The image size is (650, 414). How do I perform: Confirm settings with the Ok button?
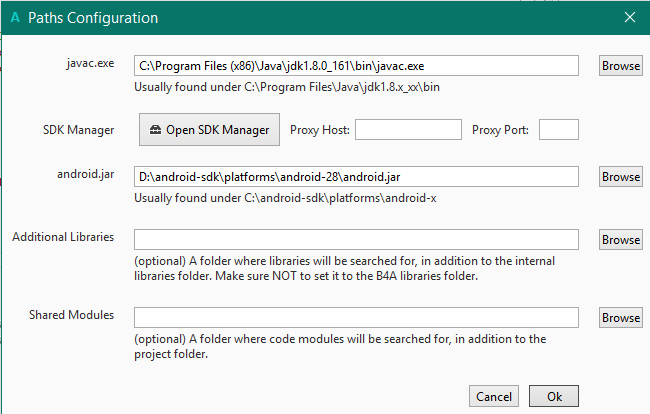554,396
